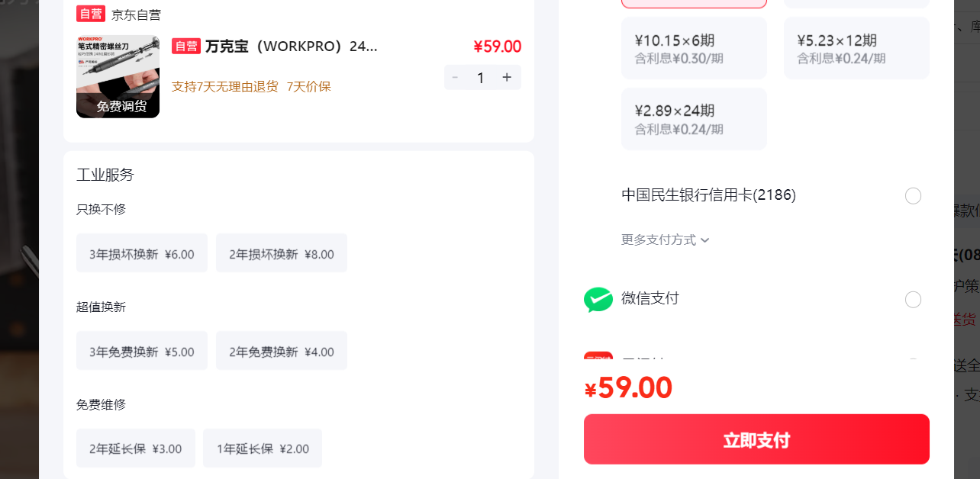This screenshot has width=980, height=479.
Task: Decrease quantity with the minus button
Action: point(456,78)
